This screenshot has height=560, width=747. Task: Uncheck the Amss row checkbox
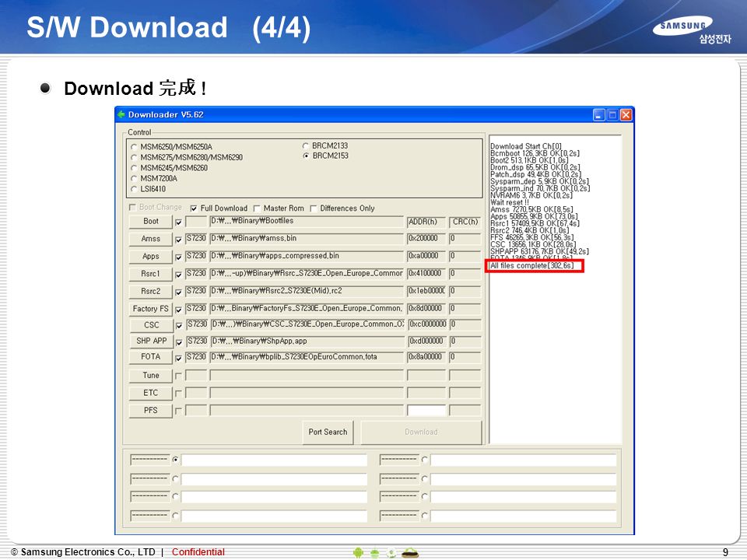coord(179,240)
